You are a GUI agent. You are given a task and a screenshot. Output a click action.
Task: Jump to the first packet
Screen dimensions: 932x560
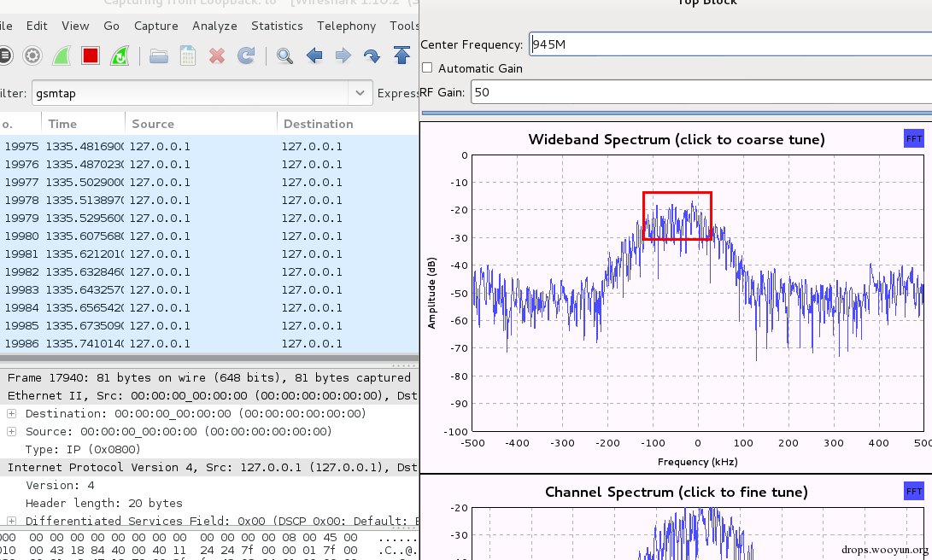402,56
